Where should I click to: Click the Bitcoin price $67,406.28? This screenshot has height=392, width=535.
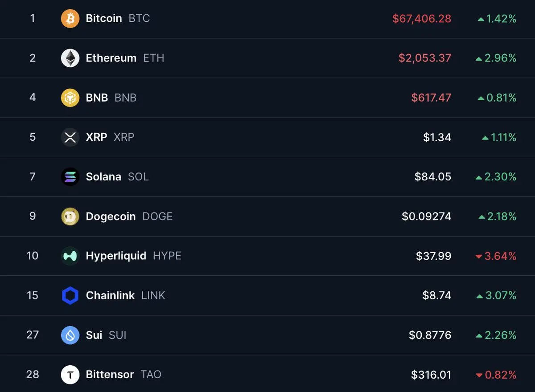pos(421,19)
